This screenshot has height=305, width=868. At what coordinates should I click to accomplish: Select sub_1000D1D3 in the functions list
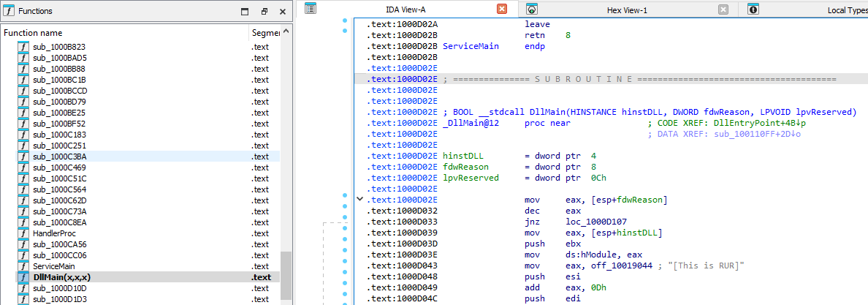point(59,299)
